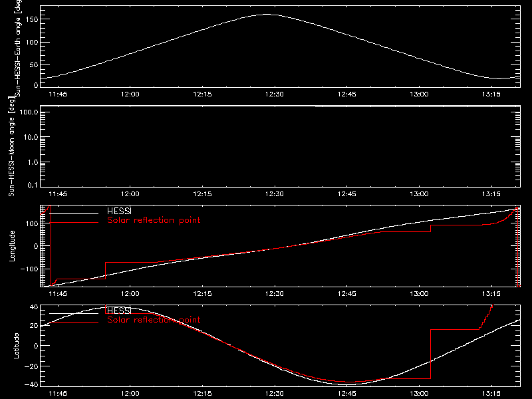Click 50 tick on Earth angle axis
Image resolution: width=532 pixels, height=399 pixels.
click(34, 65)
